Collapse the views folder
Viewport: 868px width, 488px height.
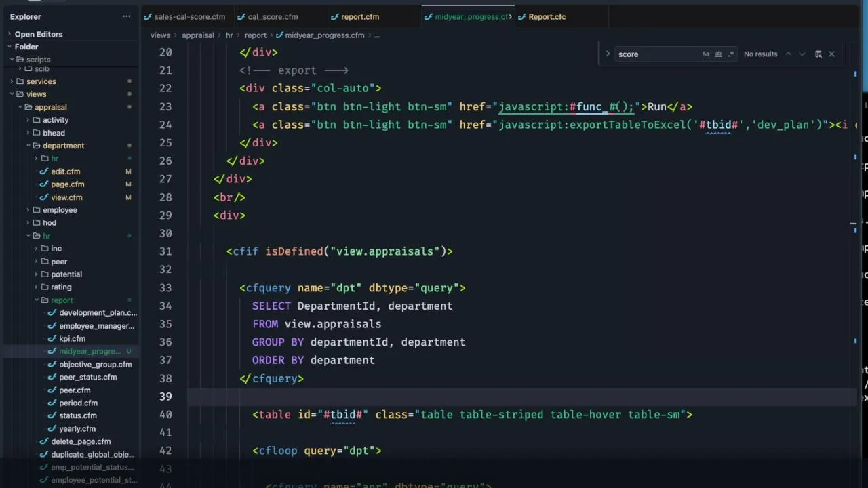36,94
